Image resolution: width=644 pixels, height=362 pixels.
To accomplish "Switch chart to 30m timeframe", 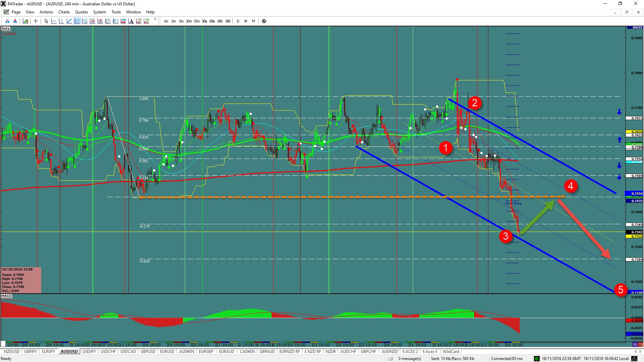I will [204, 21].
